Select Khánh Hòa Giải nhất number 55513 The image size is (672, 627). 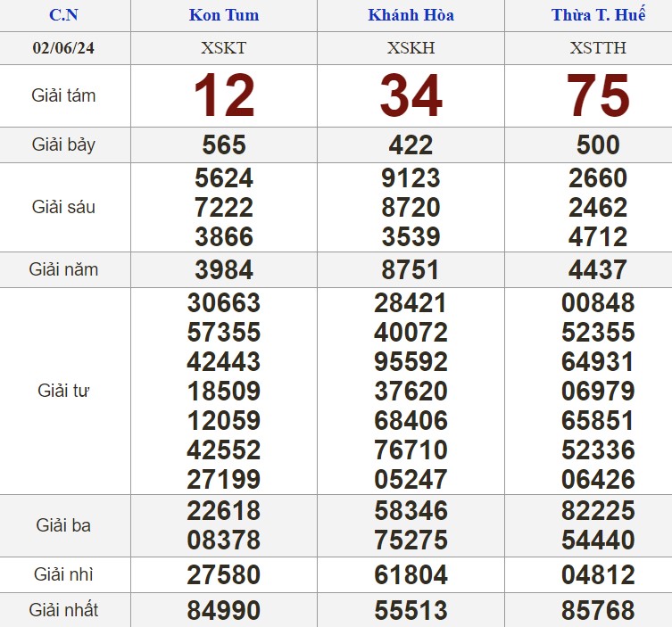click(x=411, y=611)
